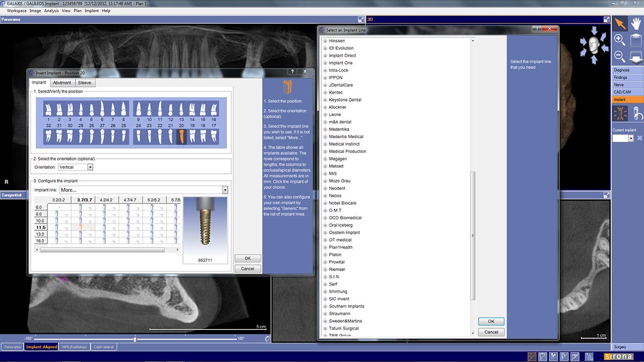The width and height of the screenshot is (644, 362).
Task: Maximize the 3D view pane
Action: (x=606, y=19)
